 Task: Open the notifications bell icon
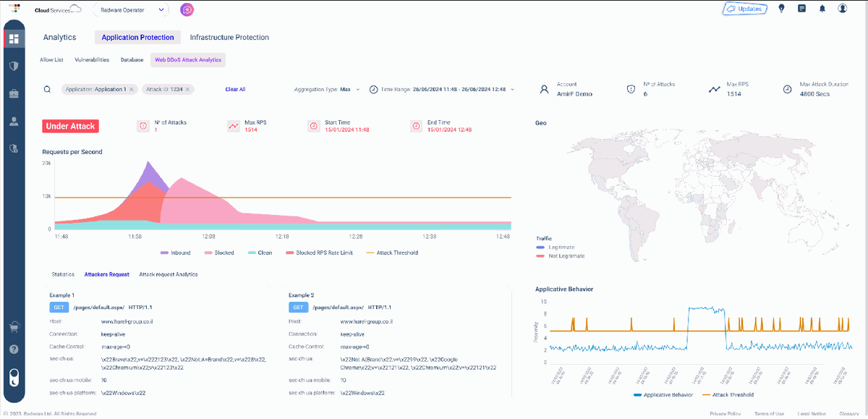tap(822, 9)
